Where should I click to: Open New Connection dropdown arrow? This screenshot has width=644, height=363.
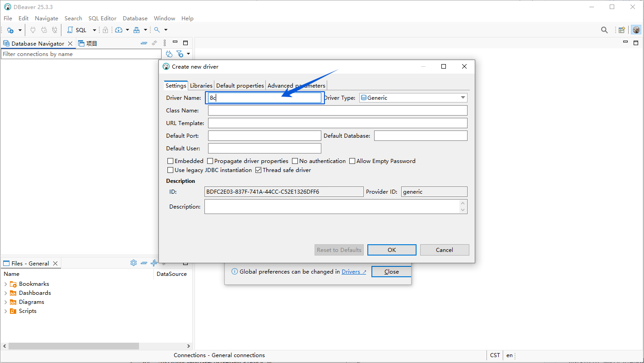[20, 30]
